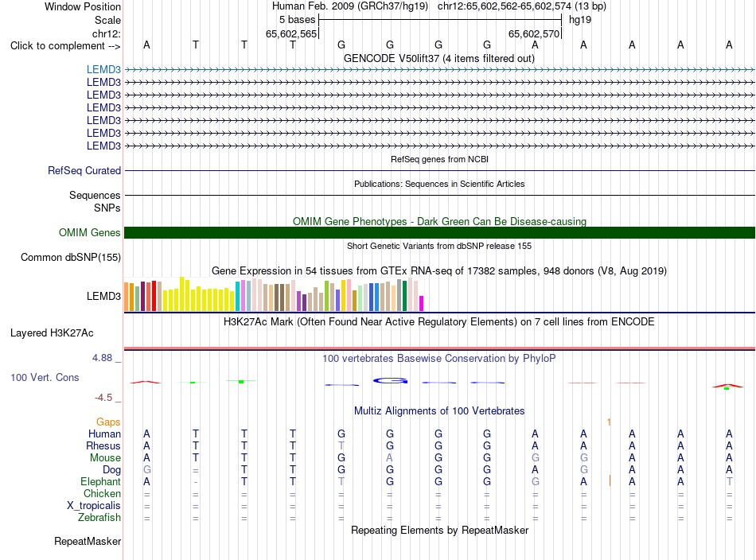Open '100 vertebrates Basewise Conservation by PhyloP'
Viewport: 756px width, 560px height.
point(439,359)
